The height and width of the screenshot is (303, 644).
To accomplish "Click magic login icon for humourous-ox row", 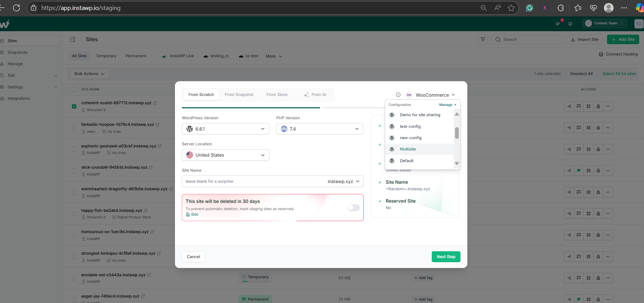I will tap(569, 235).
